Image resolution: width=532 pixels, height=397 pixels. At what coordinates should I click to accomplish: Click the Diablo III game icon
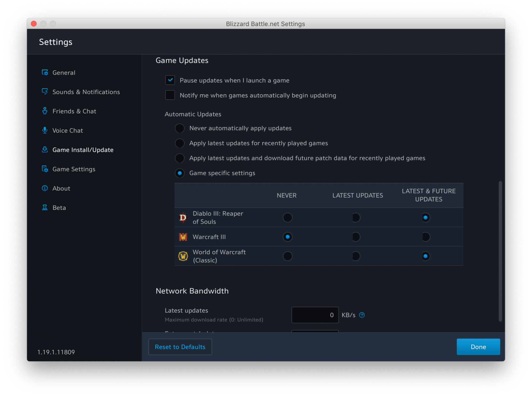[x=183, y=218]
